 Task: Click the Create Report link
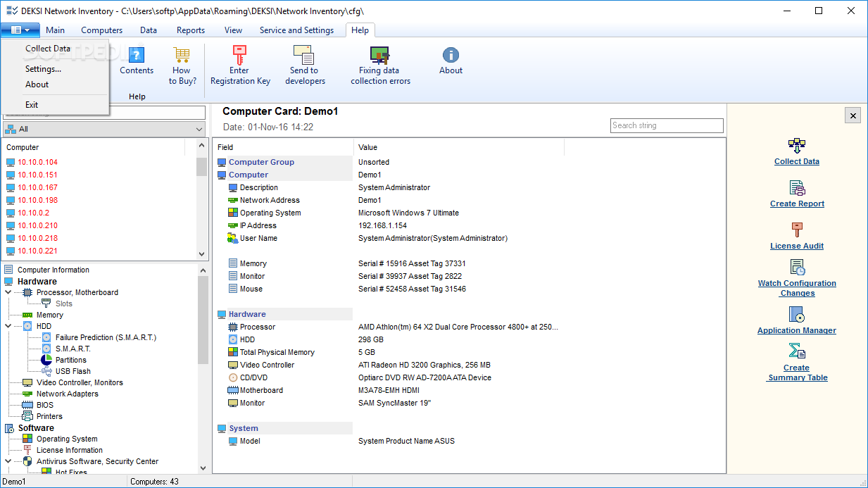pos(797,204)
